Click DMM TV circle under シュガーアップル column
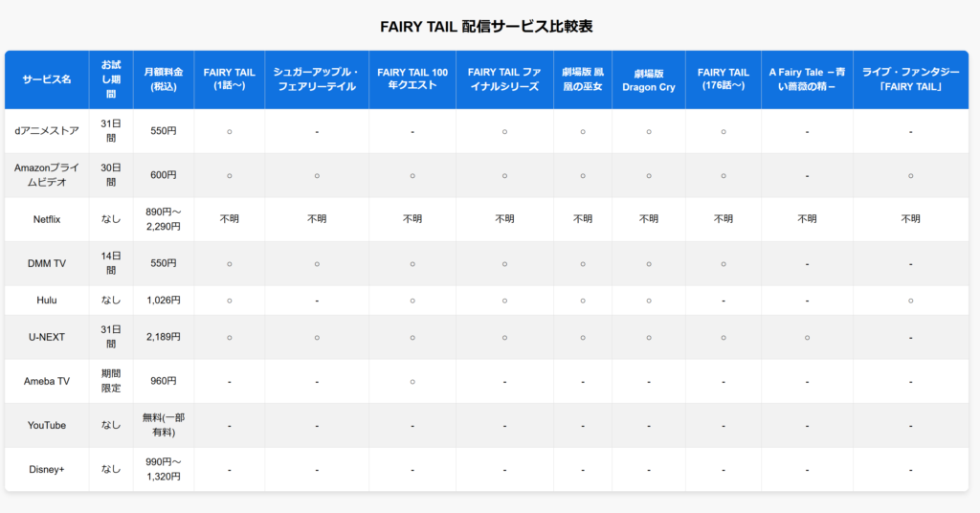Screen dimensions: 980x513 point(317,264)
